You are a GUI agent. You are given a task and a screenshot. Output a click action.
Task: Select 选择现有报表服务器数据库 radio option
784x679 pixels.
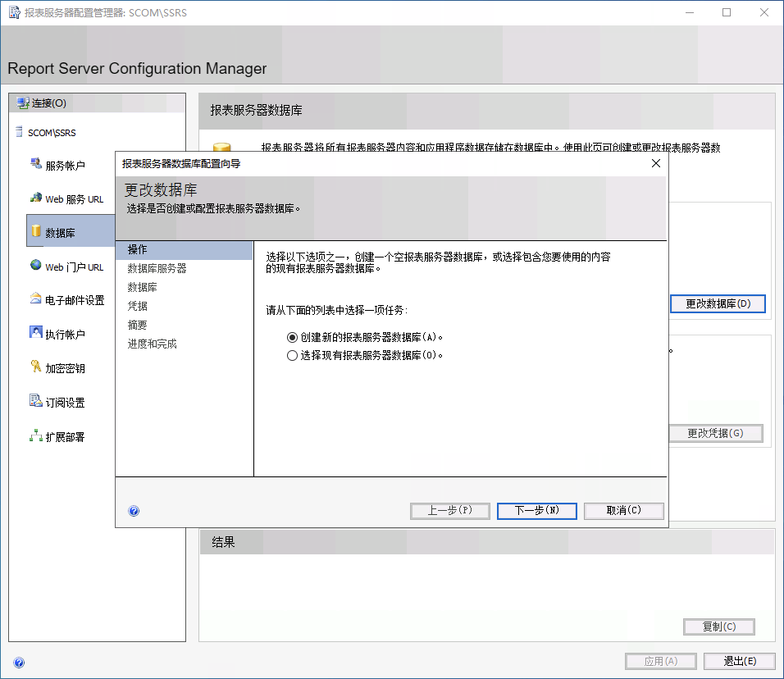[x=292, y=356]
